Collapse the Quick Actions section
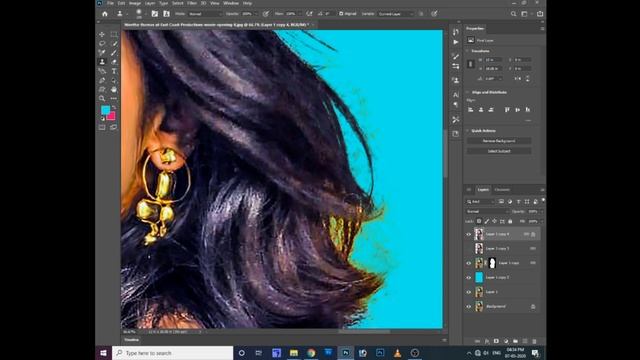 coord(468,131)
